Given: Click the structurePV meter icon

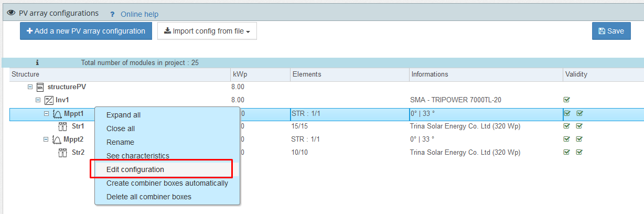Looking at the screenshot, I should tap(40, 87).
